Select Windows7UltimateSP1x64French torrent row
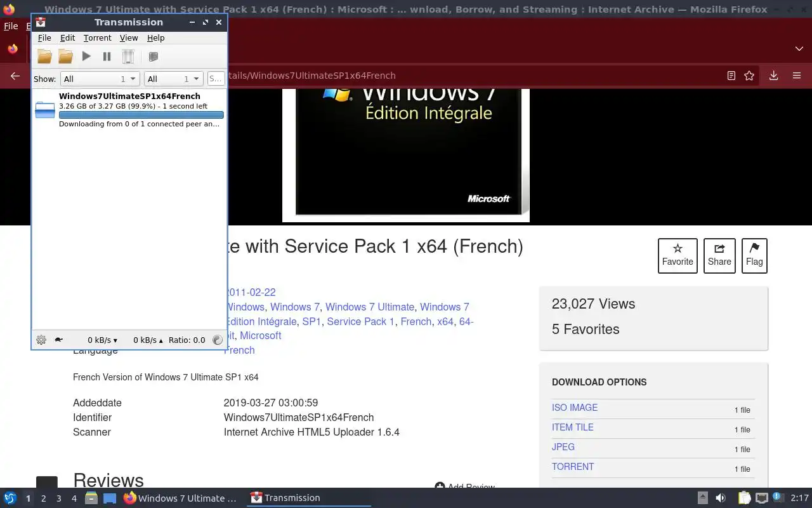Screen dimensions: 812x508 pyautogui.click(x=129, y=110)
